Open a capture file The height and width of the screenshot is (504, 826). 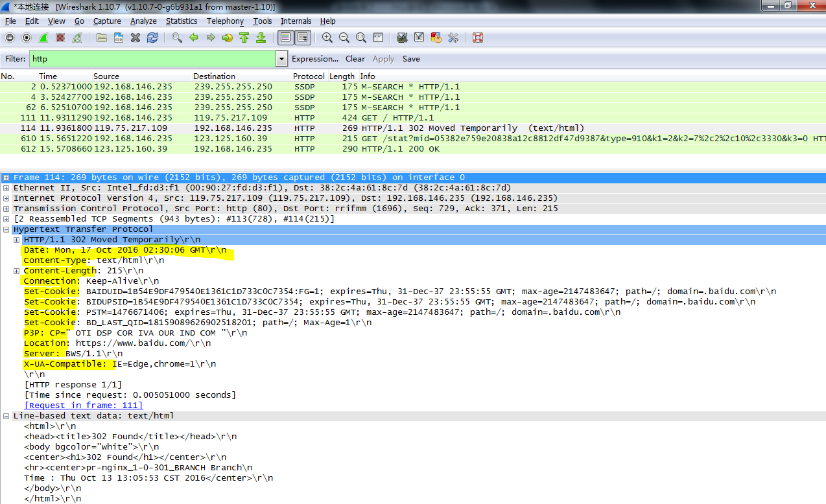pos(102,38)
